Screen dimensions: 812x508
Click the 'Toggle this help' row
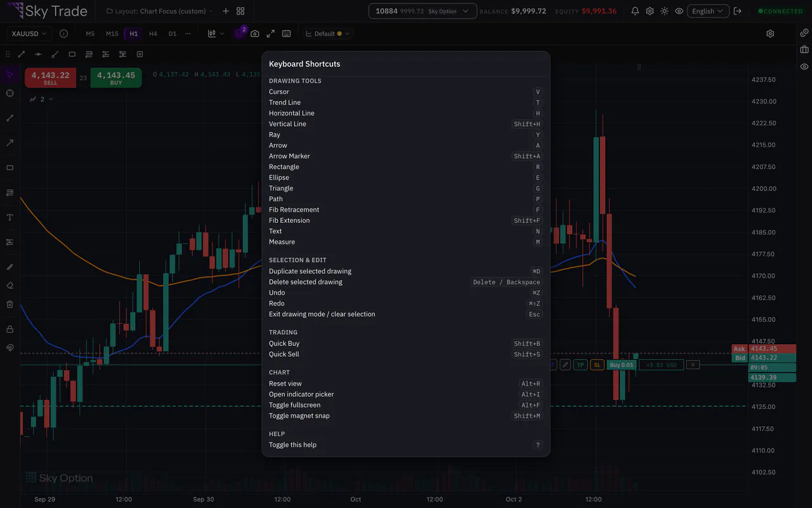405,444
